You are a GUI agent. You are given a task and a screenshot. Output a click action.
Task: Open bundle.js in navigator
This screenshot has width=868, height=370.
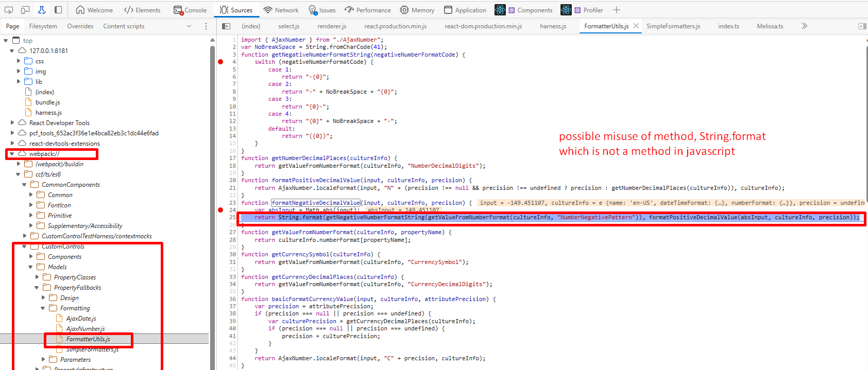point(47,102)
